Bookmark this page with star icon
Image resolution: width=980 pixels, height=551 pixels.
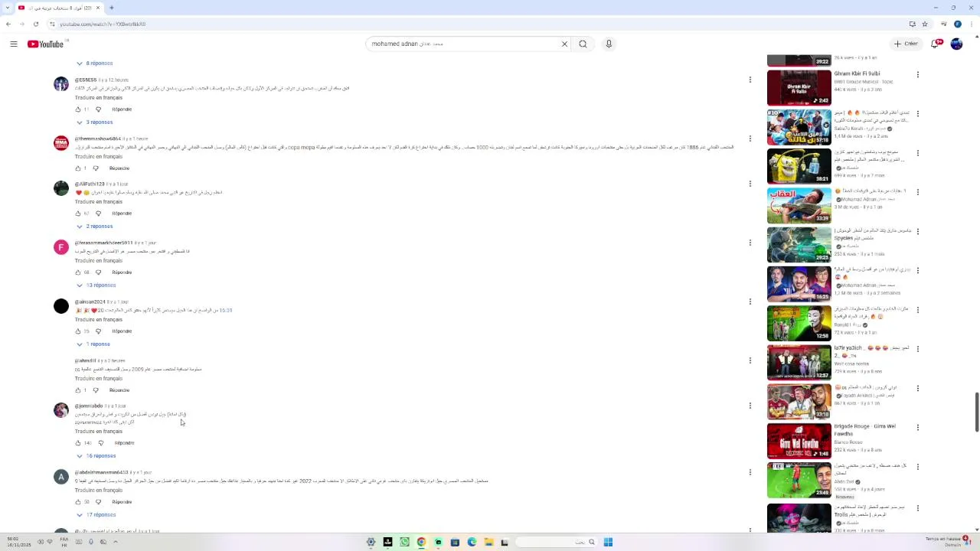925,24
